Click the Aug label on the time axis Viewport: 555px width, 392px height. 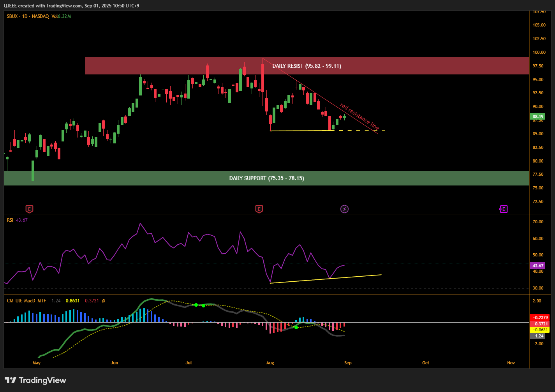[x=270, y=363]
